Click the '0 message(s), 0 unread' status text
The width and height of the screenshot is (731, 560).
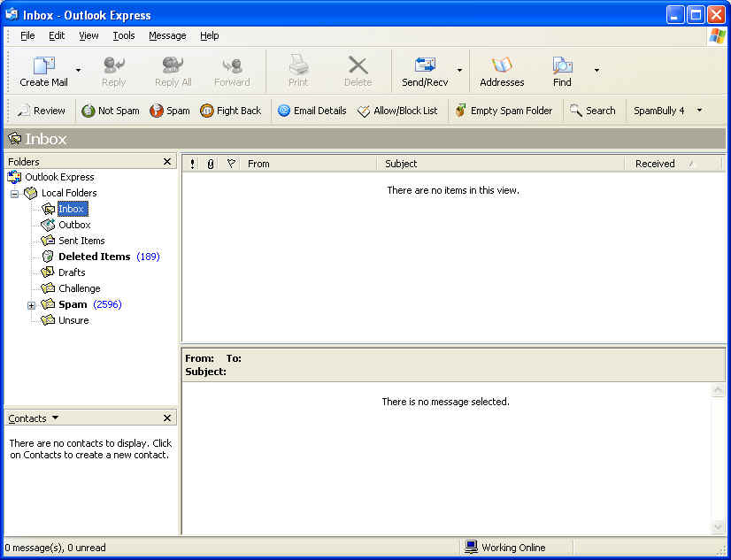[55, 548]
